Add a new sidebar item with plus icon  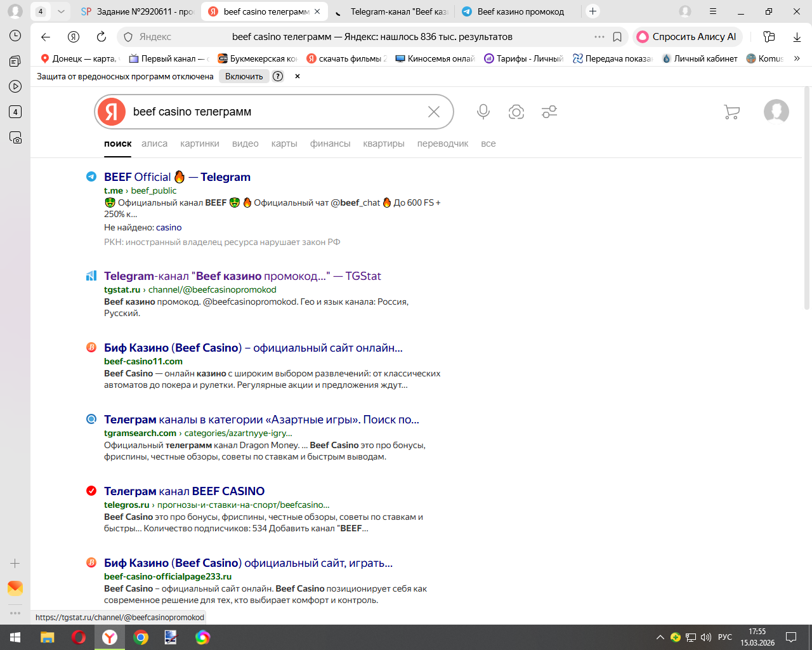pyautogui.click(x=15, y=563)
